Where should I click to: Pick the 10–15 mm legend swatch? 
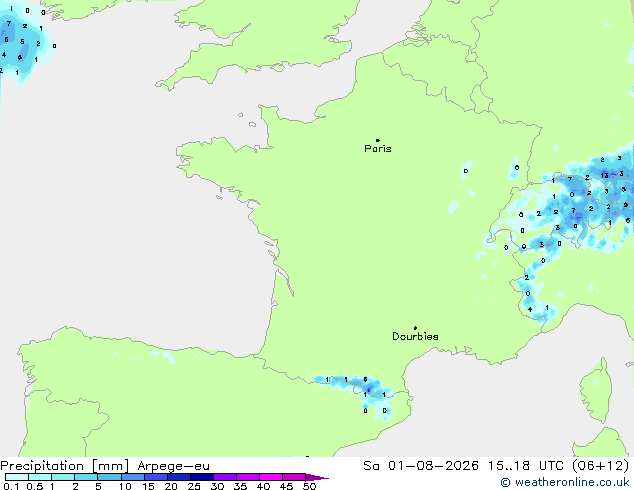(x=132, y=477)
